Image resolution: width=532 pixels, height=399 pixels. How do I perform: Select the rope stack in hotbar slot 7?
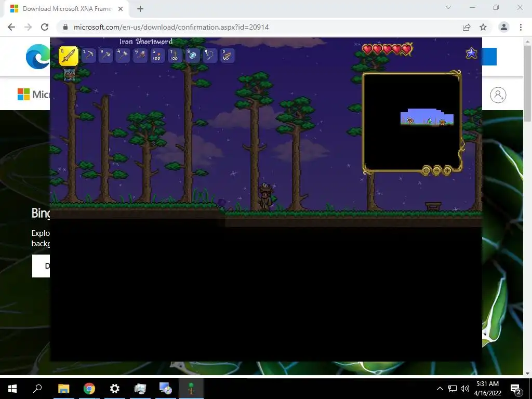[x=175, y=55]
